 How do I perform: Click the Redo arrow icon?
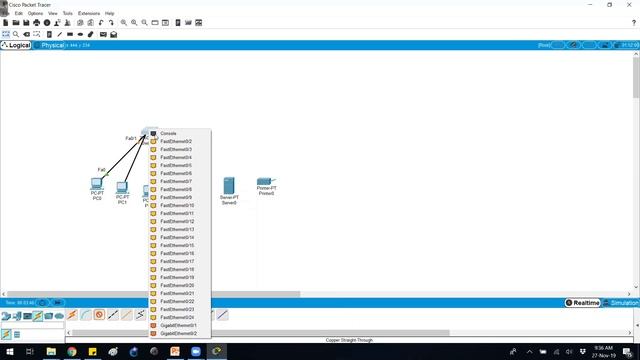(x=111, y=23)
